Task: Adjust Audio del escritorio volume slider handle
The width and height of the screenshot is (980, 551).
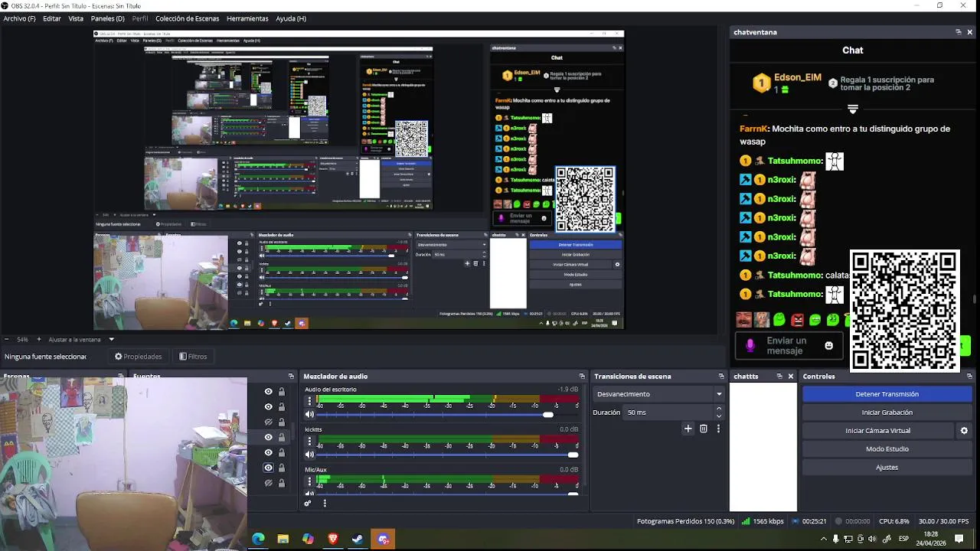Action: 547,415
